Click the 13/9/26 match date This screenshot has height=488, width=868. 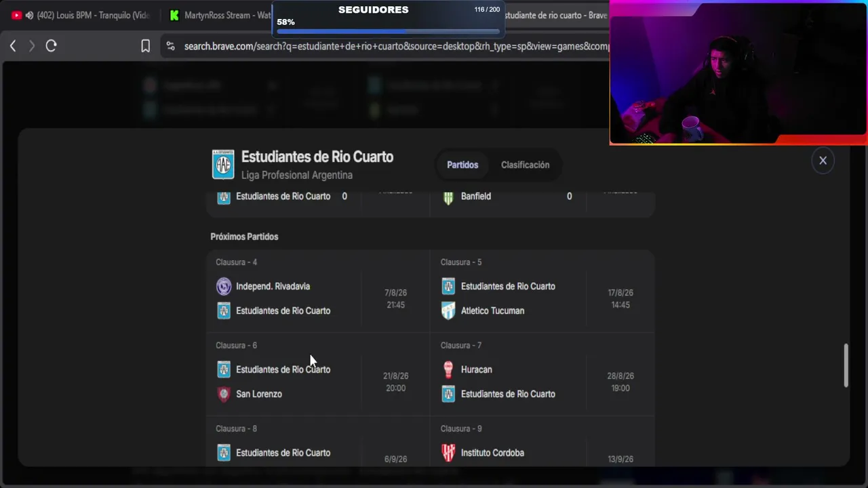620,459
